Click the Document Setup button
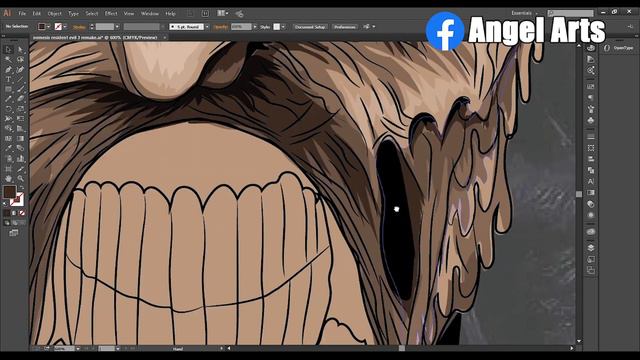Screen dimensions: 640x360 coord(310,27)
